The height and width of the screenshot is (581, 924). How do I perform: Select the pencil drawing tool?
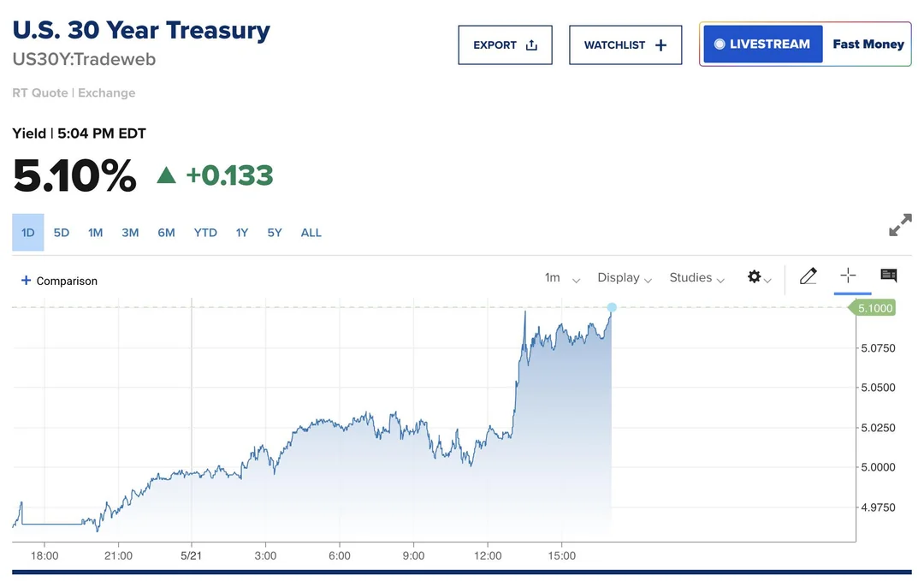pos(808,276)
